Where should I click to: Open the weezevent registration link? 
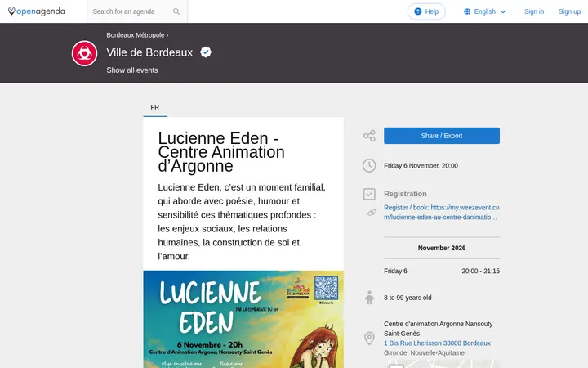[x=441, y=212]
